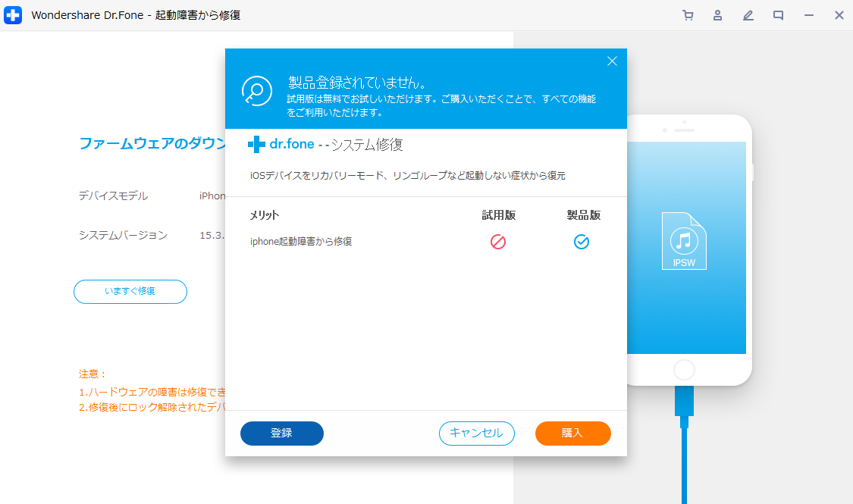Click the Dr.Fone plus logo in title bar

[13, 15]
